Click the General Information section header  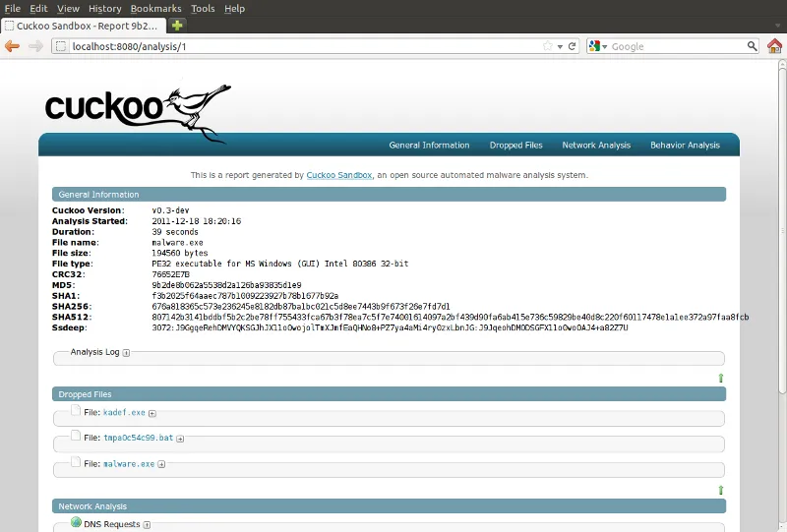point(389,195)
